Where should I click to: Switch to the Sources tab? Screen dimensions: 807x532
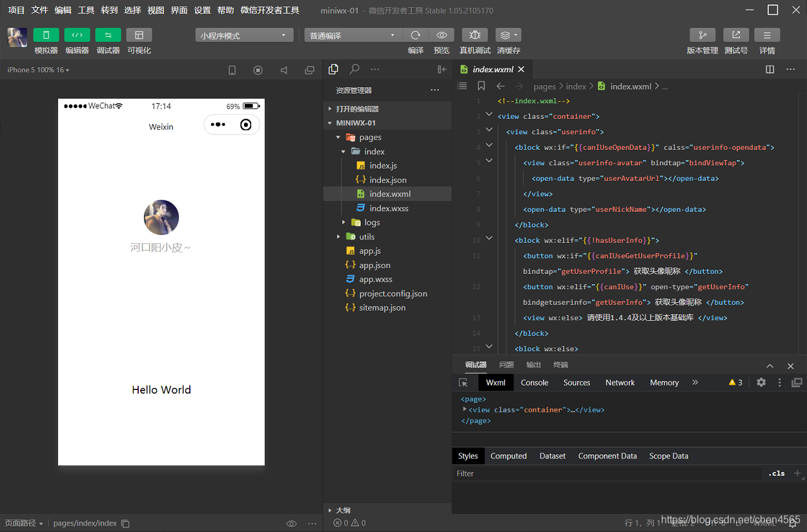coord(577,383)
